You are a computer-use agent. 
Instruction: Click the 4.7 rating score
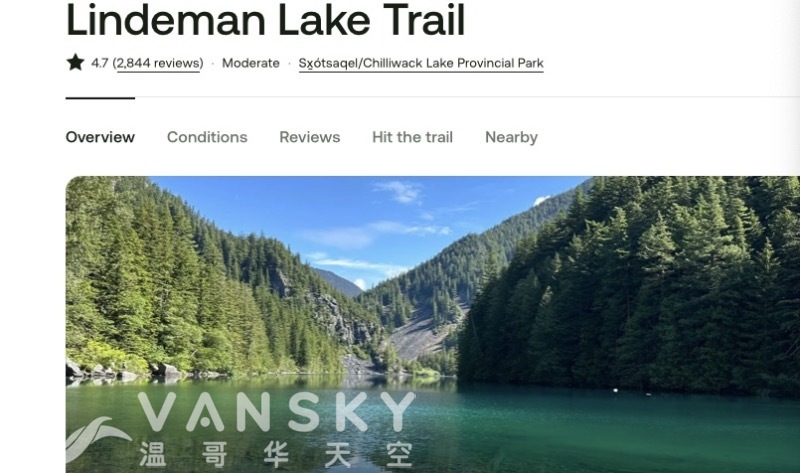point(99,63)
